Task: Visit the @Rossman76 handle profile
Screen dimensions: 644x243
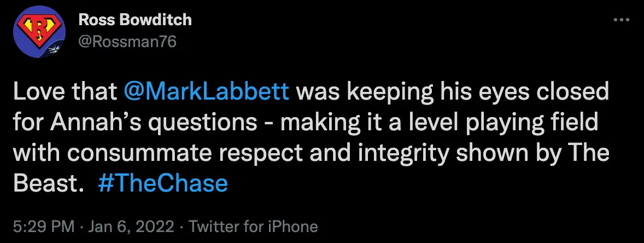Action: point(127,41)
